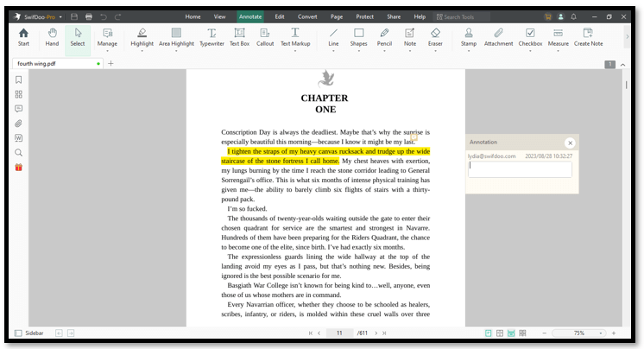
Task: Switch to the Annotate tab
Action: pyautogui.click(x=250, y=16)
